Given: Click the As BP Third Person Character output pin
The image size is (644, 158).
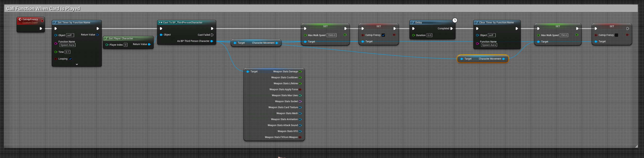Looking at the screenshot, I should click(212, 41).
